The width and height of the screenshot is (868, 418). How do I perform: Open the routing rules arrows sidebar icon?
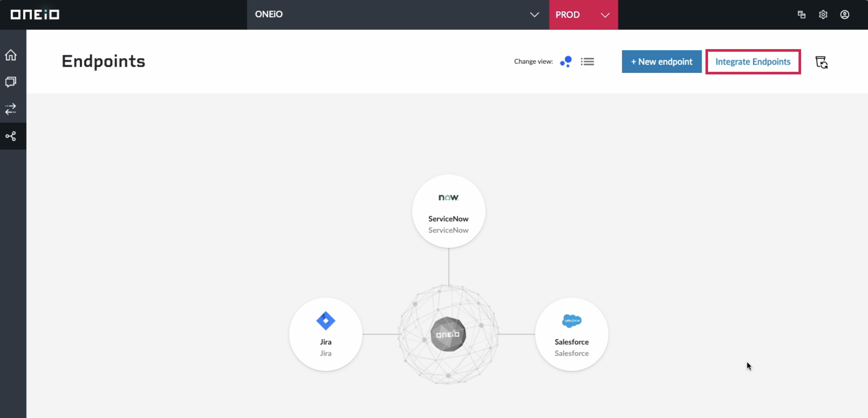coord(11,109)
